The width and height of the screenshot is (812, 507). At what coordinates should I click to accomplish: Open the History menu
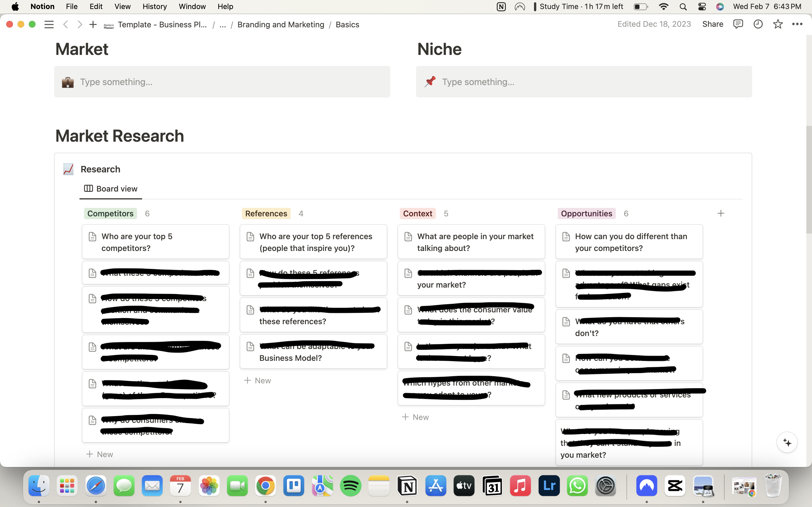(154, 6)
